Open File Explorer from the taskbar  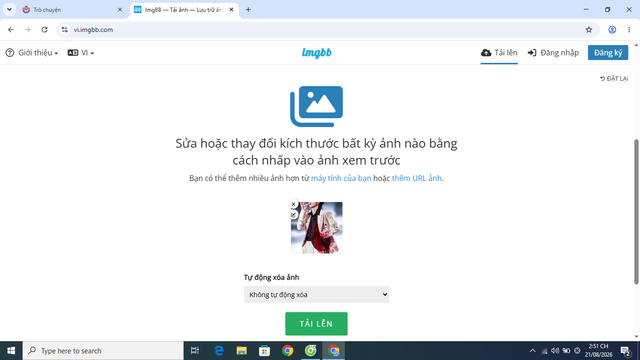pos(242,351)
